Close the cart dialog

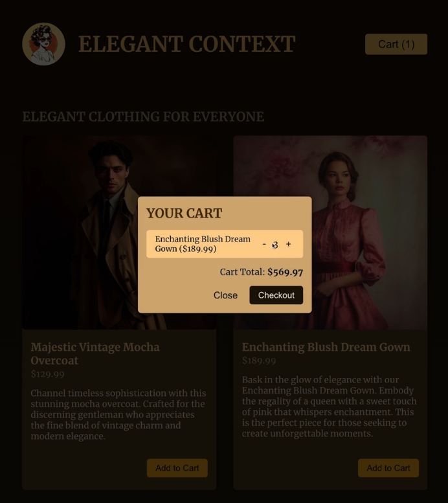(225, 295)
